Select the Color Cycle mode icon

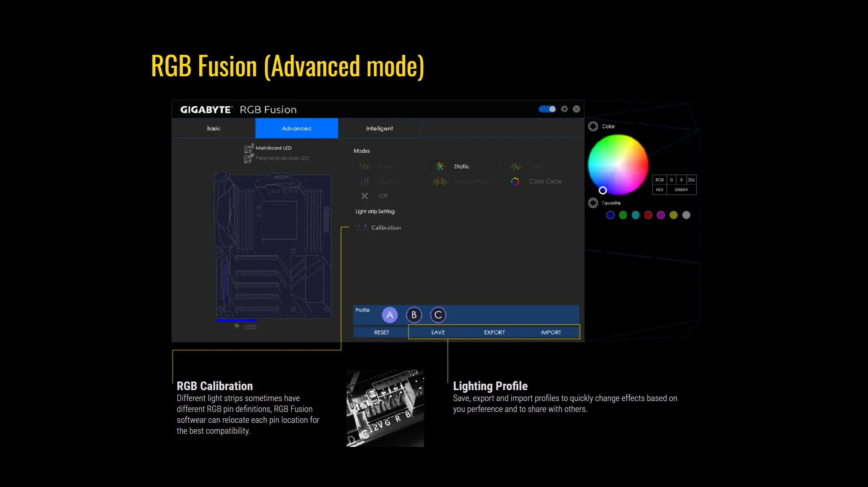tap(515, 181)
